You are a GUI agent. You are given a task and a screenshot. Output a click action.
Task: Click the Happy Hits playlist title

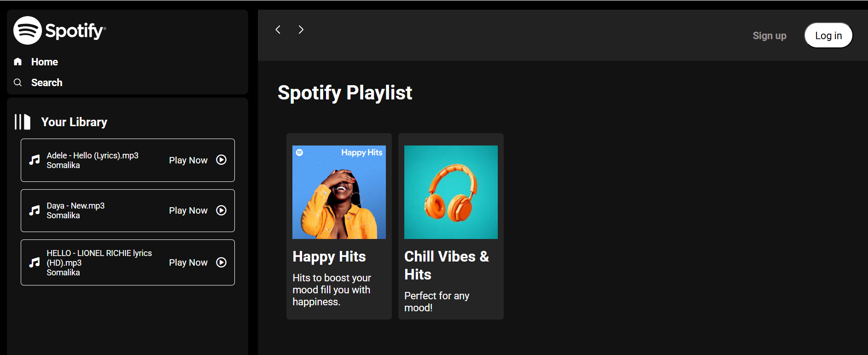329,256
